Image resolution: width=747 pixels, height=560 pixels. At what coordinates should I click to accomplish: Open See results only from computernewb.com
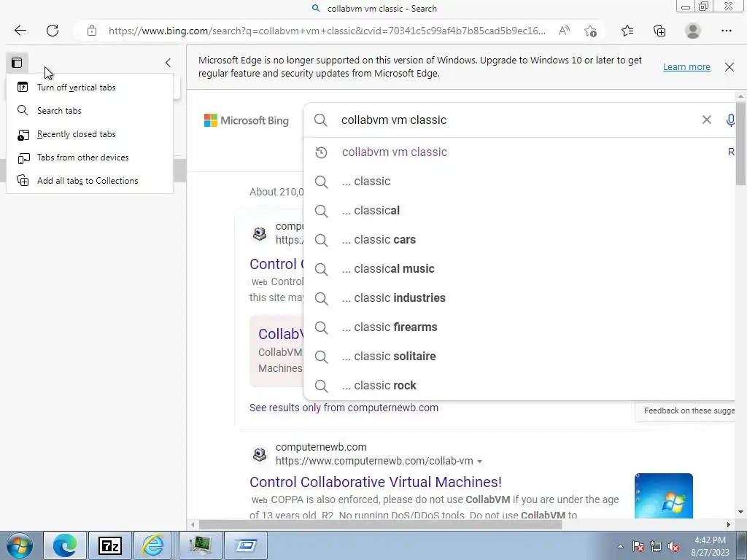pyautogui.click(x=344, y=408)
